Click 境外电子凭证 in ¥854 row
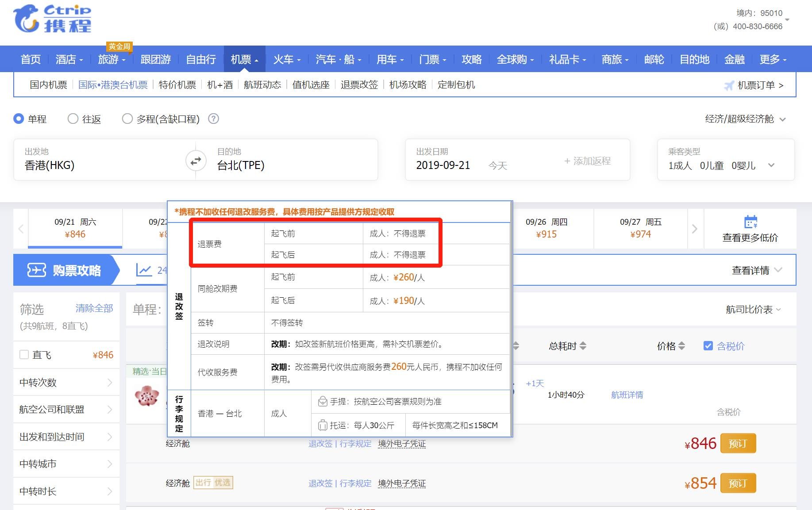This screenshot has width=812, height=510. pyautogui.click(x=402, y=483)
